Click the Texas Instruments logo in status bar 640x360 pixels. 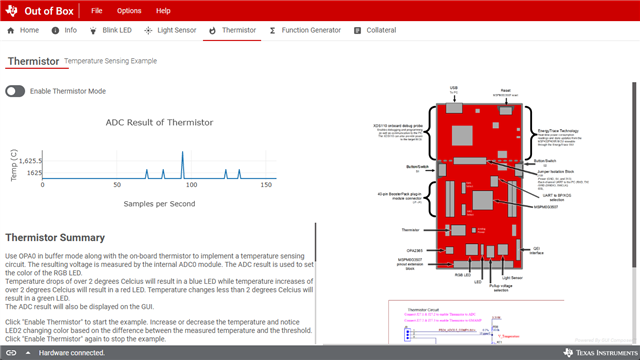click(568, 353)
